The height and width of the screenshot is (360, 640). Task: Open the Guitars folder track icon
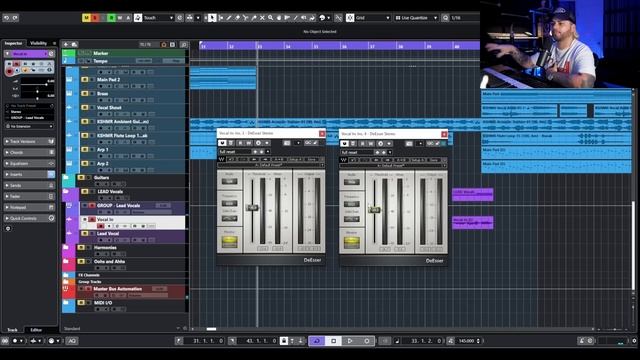point(66,178)
